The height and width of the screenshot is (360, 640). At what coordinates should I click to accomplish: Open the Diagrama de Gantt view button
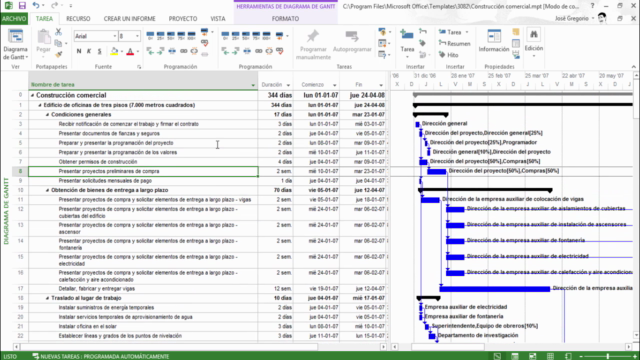15,45
